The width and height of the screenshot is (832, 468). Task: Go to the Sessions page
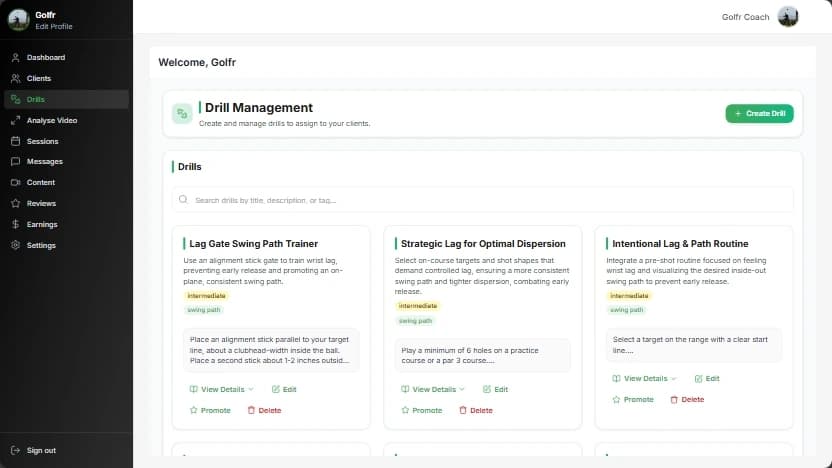tap(43, 142)
